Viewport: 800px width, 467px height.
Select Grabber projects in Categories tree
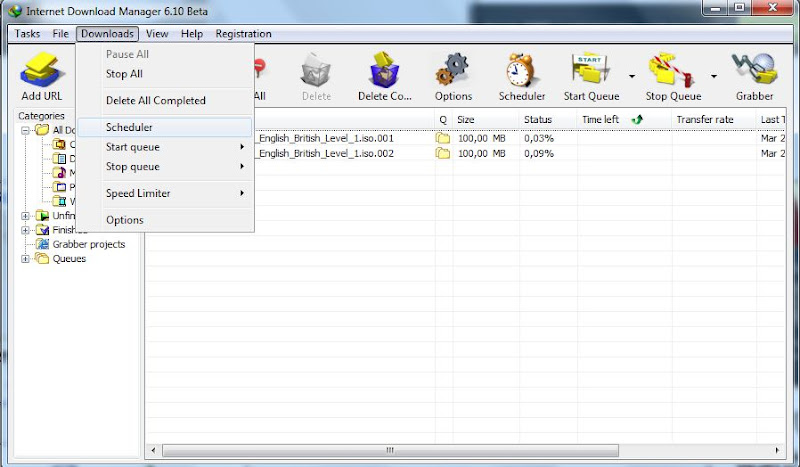[x=89, y=244]
